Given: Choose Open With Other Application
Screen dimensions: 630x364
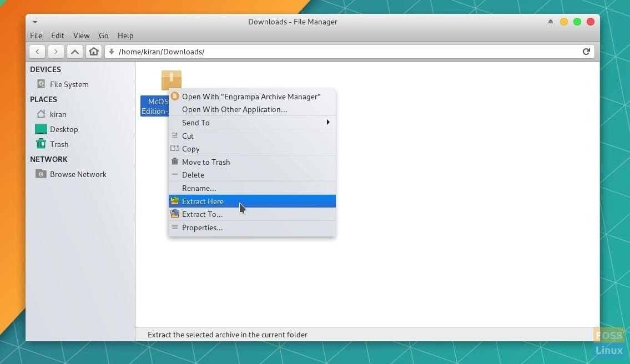Looking at the screenshot, I should click(x=252, y=109).
